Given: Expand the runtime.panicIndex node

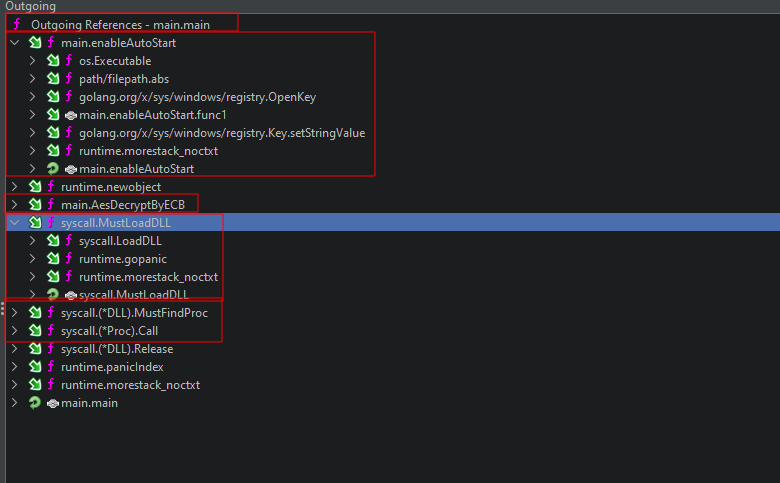Looking at the screenshot, I should click(15, 367).
